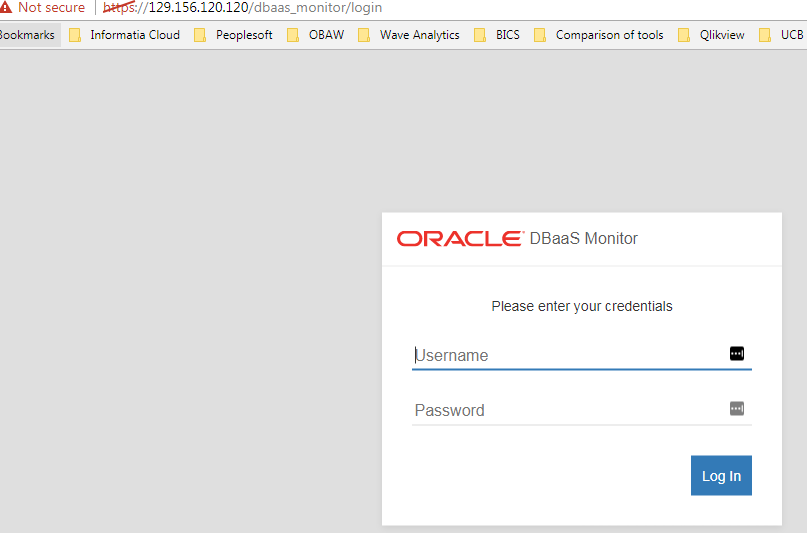The image size is (807, 533).
Task: Focus the Password input field
Action: [565, 410]
